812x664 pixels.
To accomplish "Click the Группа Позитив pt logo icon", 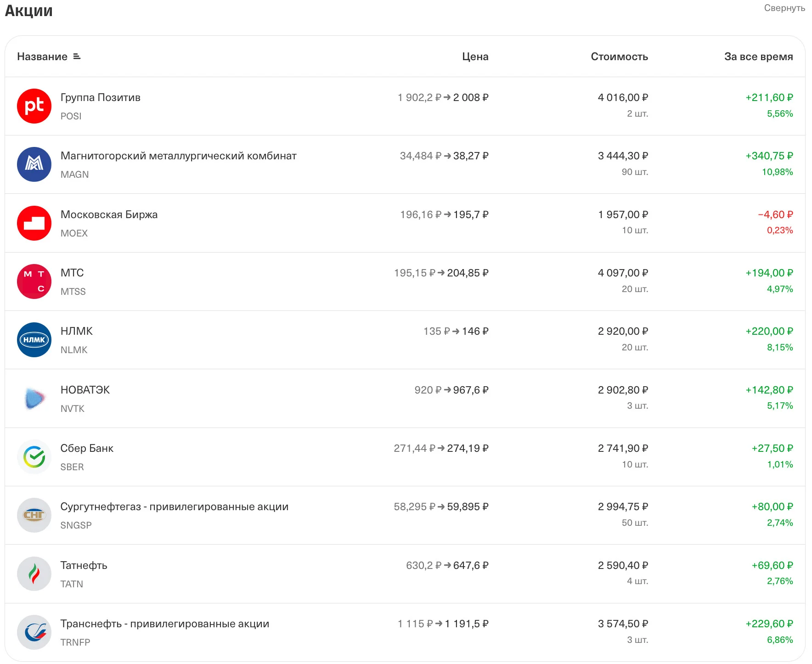I will (34, 106).
